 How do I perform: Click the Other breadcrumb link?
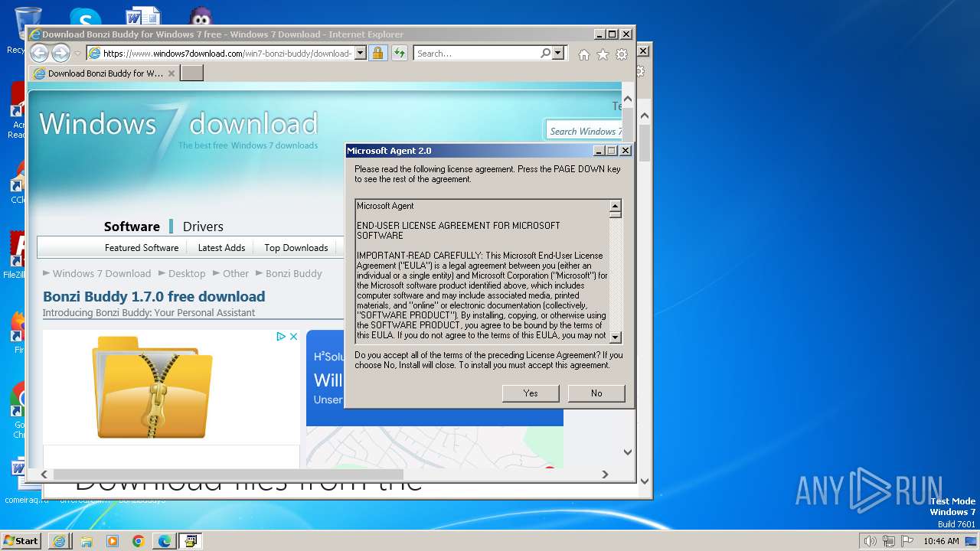coord(236,273)
